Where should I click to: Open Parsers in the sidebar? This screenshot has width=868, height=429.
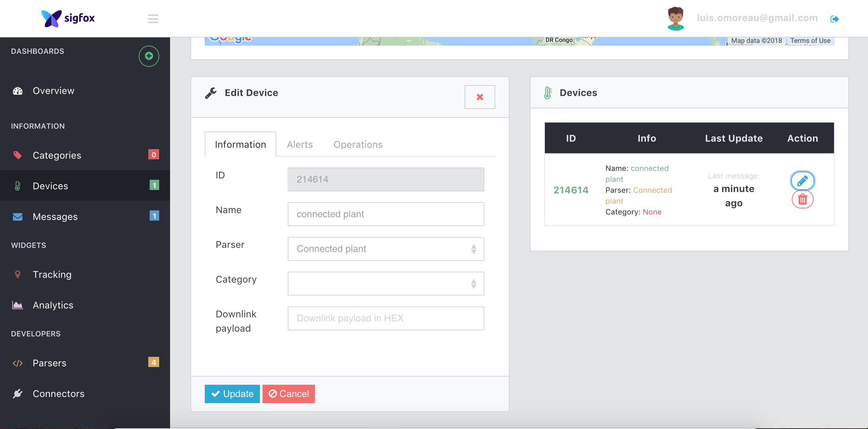(x=50, y=363)
